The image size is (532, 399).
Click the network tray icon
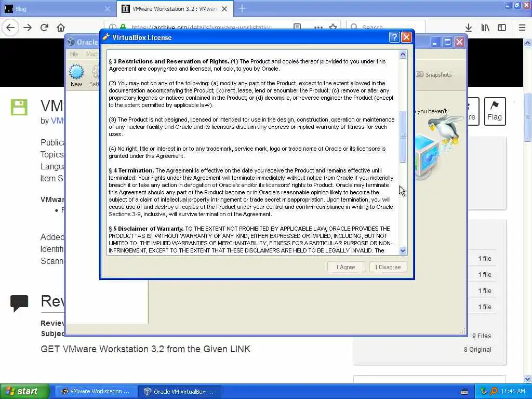tap(484, 391)
